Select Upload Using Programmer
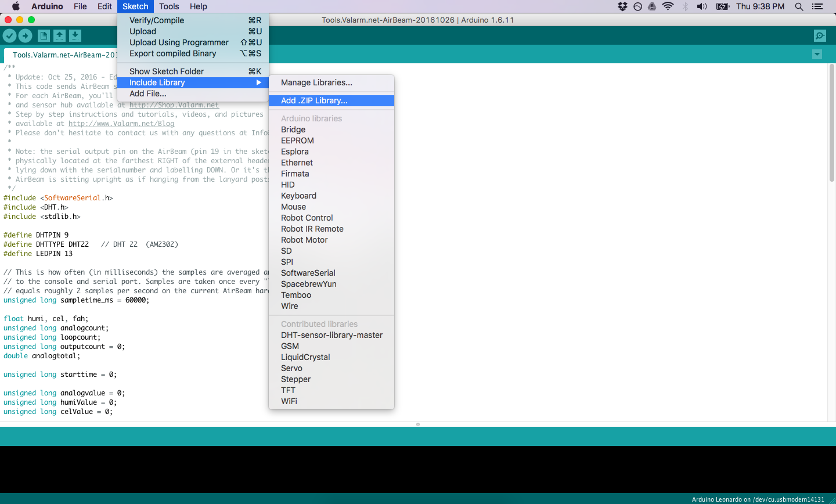Screen dimensions: 836x504 coord(193,42)
